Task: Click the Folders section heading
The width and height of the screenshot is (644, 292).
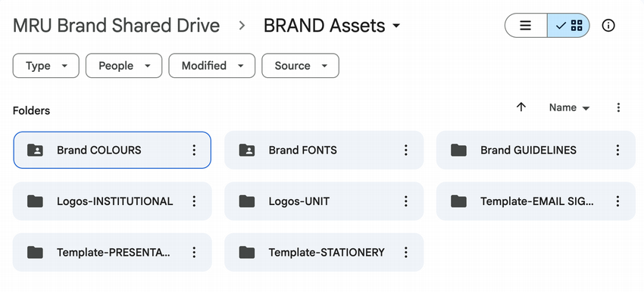Action: pos(31,110)
